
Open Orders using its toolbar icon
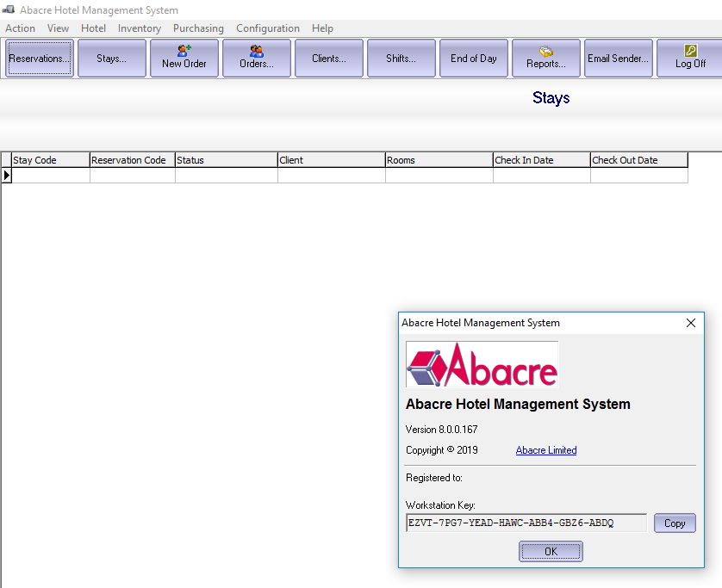(256, 58)
